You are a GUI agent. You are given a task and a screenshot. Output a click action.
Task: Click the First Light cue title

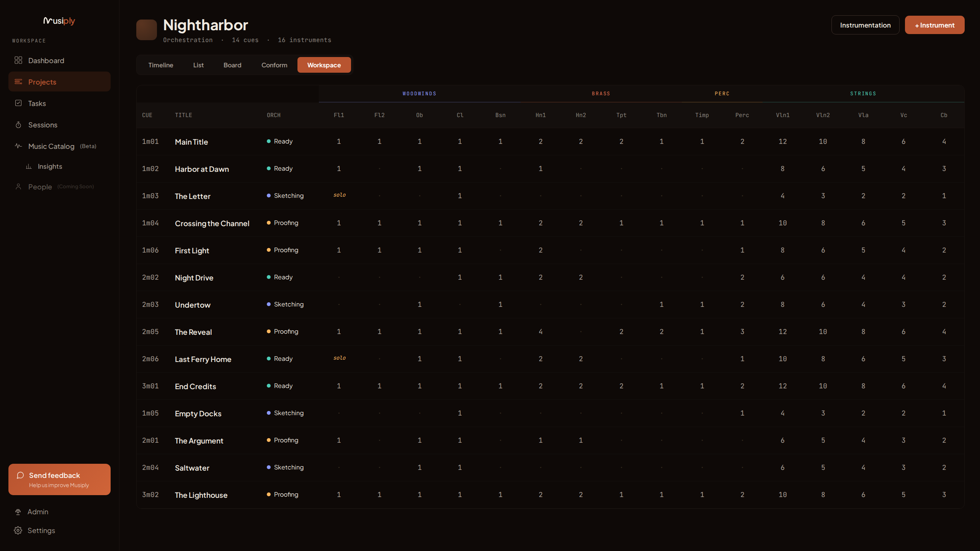tap(192, 251)
